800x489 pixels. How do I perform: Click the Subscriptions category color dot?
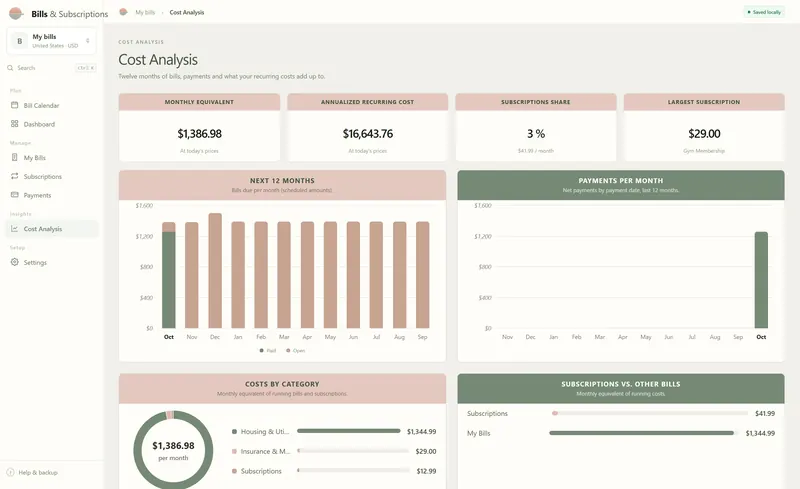pos(234,471)
